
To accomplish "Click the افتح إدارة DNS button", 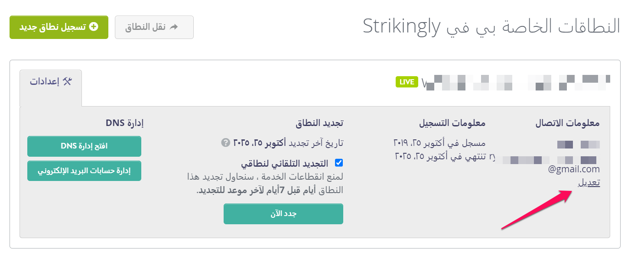I will (x=84, y=146).
